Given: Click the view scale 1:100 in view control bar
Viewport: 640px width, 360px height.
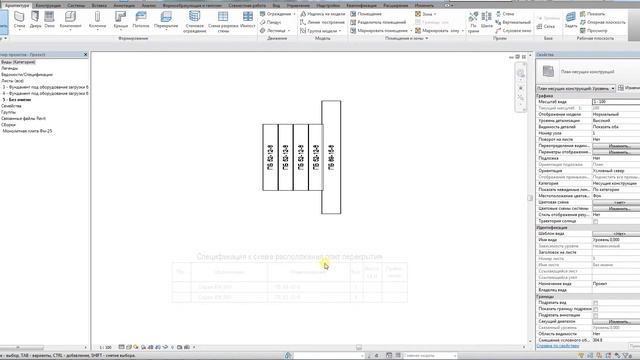Looking at the screenshot, I should tap(105, 347).
